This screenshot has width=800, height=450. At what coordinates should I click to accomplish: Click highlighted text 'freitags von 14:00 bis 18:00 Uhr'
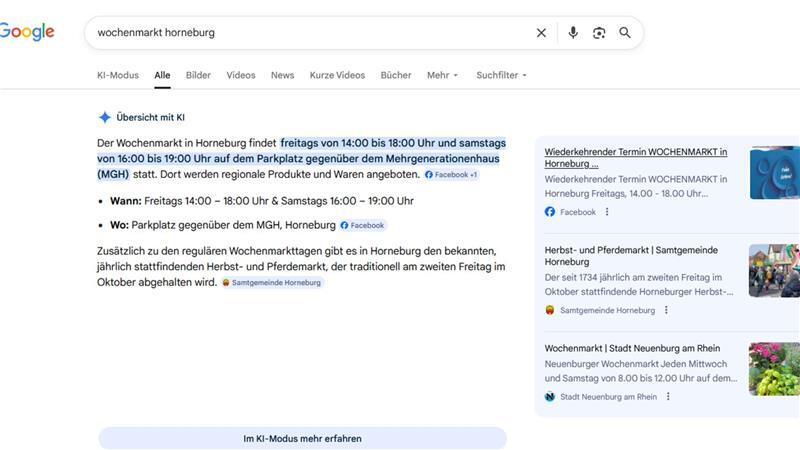(358, 143)
